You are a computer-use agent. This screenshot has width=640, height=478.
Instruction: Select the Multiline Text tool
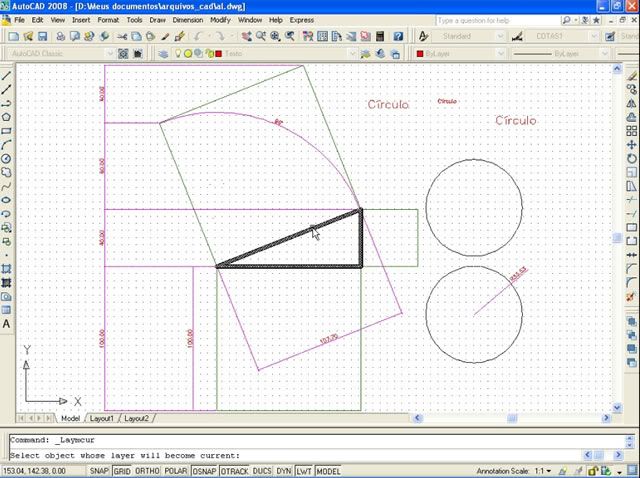click(x=7, y=324)
